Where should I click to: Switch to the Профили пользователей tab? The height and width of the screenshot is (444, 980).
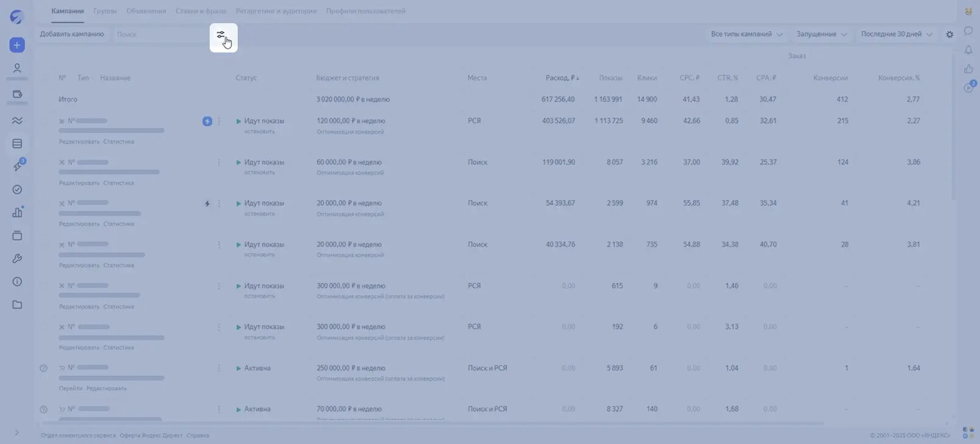[366, 11]
